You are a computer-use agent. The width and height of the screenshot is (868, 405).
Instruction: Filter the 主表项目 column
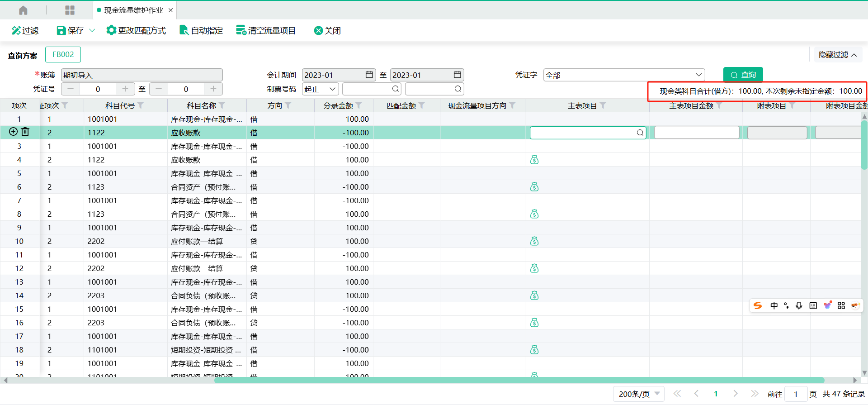click(603, 105)
